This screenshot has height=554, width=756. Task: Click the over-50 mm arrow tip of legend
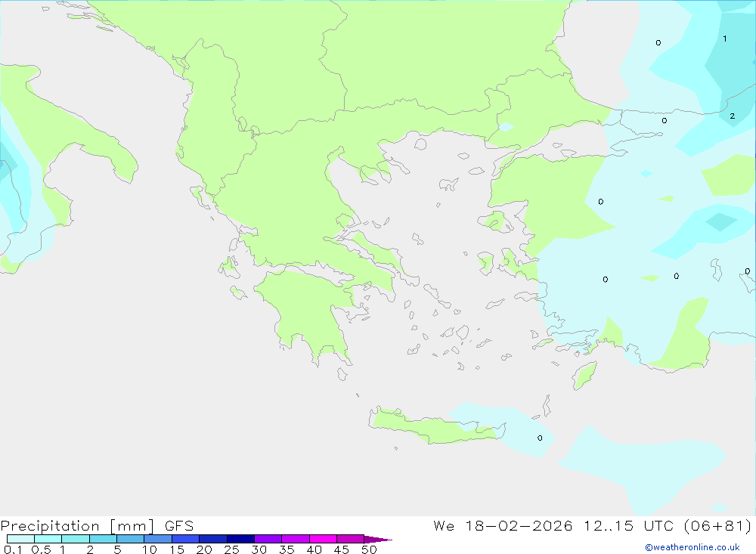coord(378,539)
